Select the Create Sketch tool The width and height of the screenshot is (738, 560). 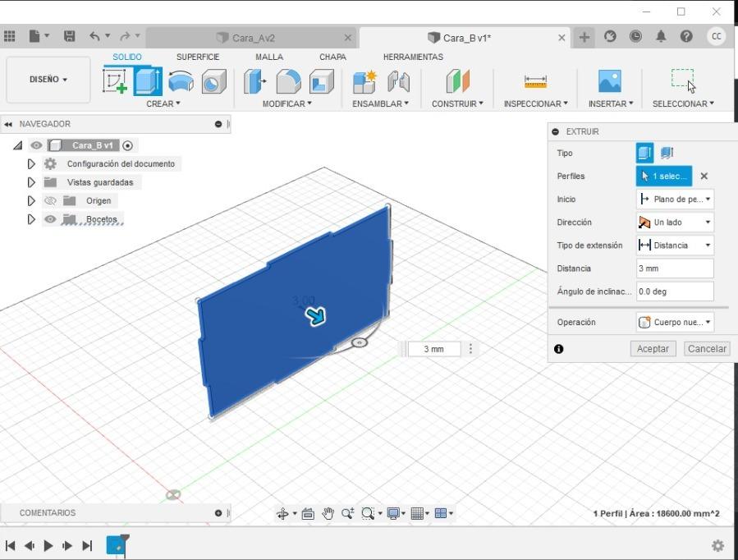[115, 81]
